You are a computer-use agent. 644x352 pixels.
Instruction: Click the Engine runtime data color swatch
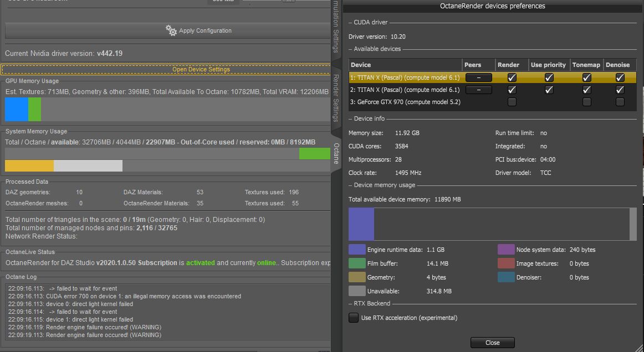coord(357,250)
